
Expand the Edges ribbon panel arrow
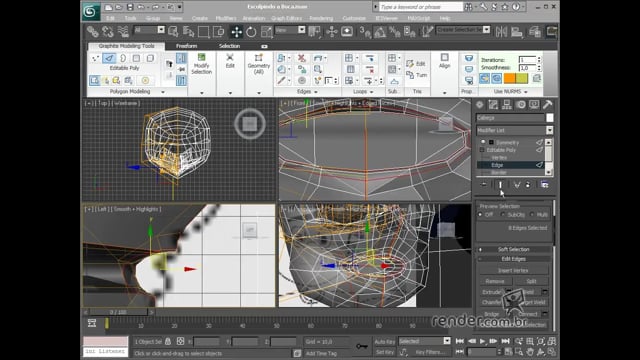[316, 92]
